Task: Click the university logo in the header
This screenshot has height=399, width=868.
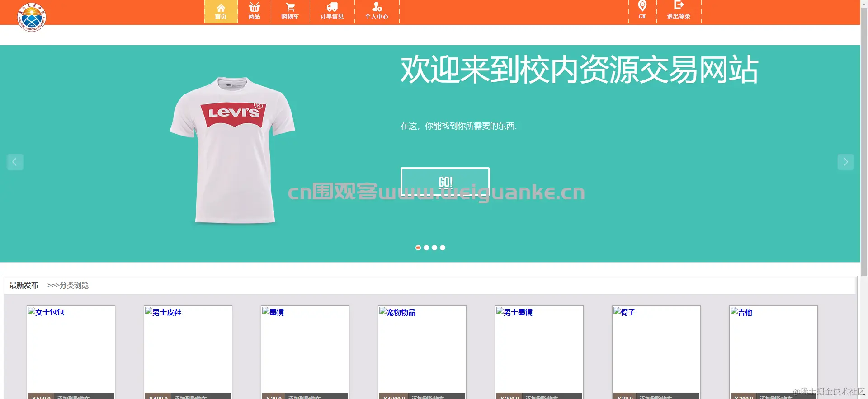Action: coord(32,17)
